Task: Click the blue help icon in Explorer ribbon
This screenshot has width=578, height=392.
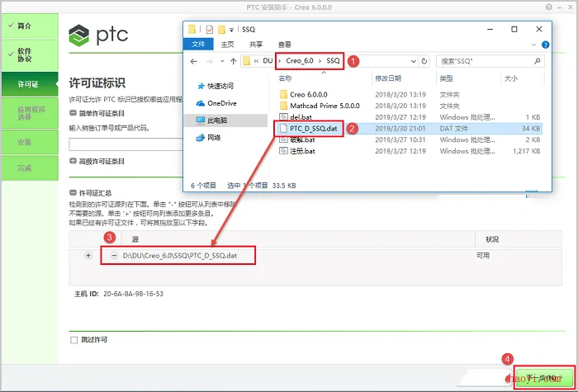Action: (545, 45)
